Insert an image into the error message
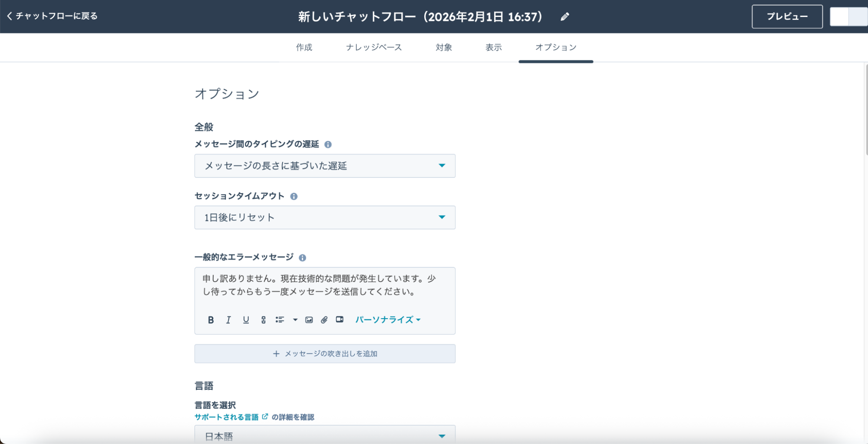 (309, 320)
